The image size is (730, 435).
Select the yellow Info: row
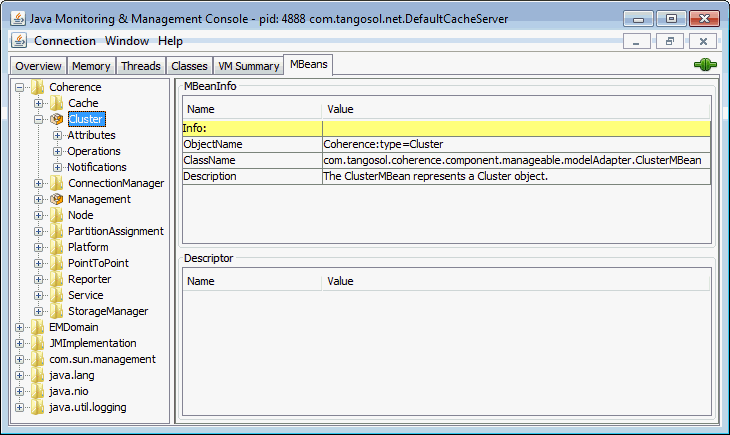[446, 129]
